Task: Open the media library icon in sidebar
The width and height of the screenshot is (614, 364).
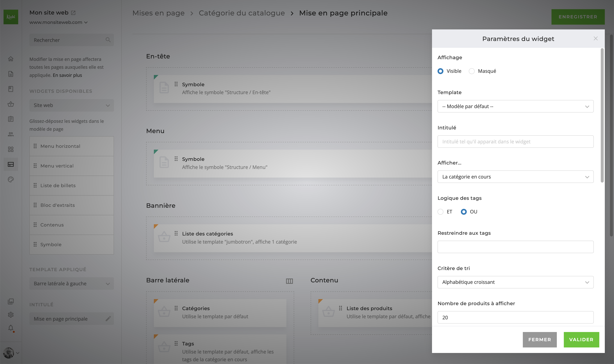Action: [11, 301]
